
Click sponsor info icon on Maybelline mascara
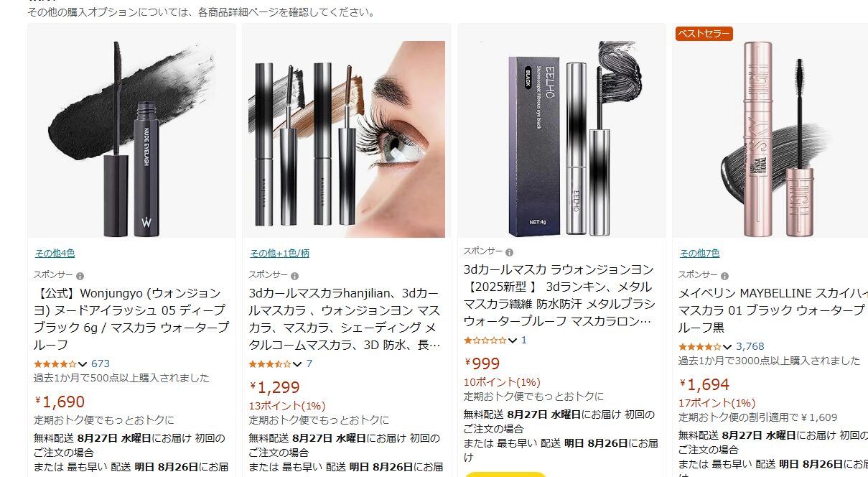click(725, 275)
